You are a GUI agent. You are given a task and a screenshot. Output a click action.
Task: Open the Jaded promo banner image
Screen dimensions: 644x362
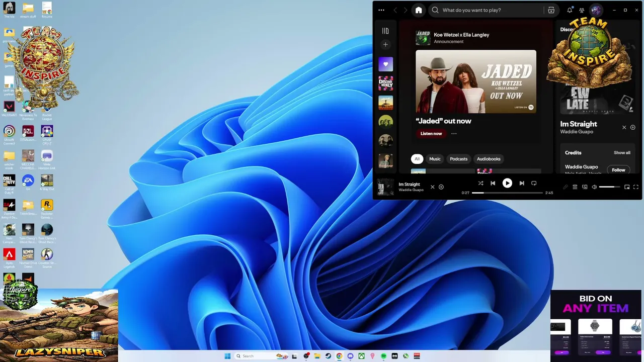(x=476, y=81)
